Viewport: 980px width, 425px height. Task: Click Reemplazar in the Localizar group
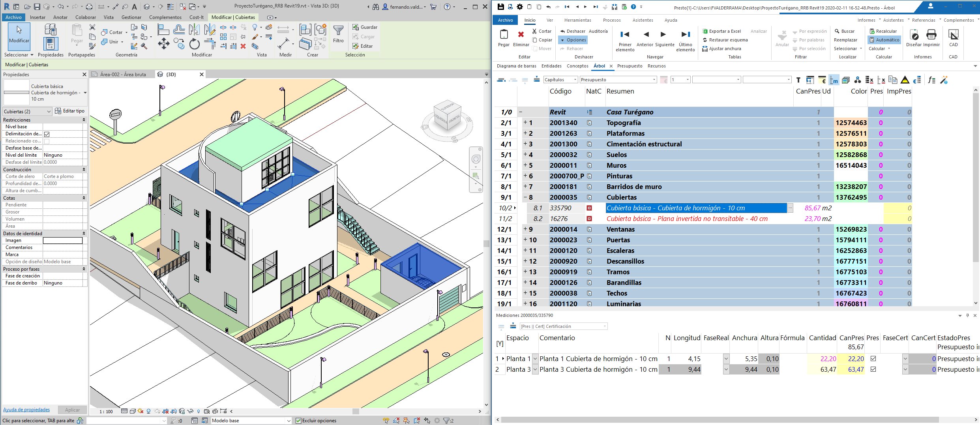click(x=845, y=40)
